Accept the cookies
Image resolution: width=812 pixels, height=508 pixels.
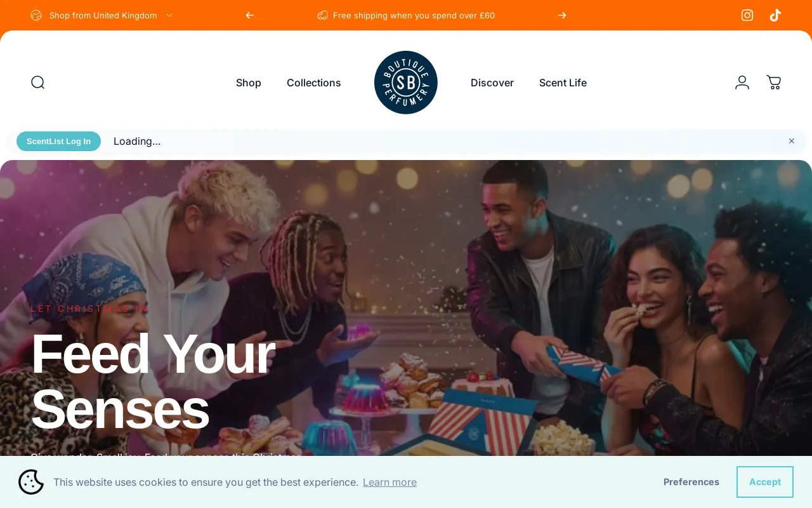pyautogui.click(x=765, y=482)
